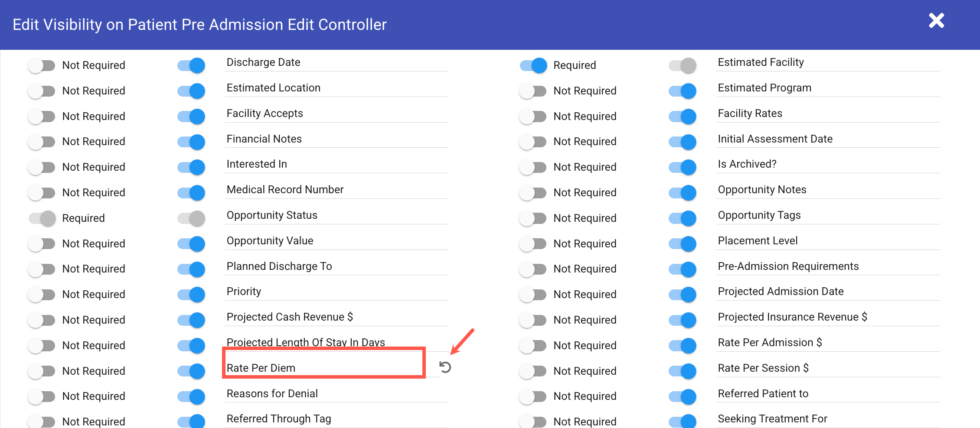Click the revert icon beside Rate Per Diem
Screen dimensions: 980x428
(445, 367)
